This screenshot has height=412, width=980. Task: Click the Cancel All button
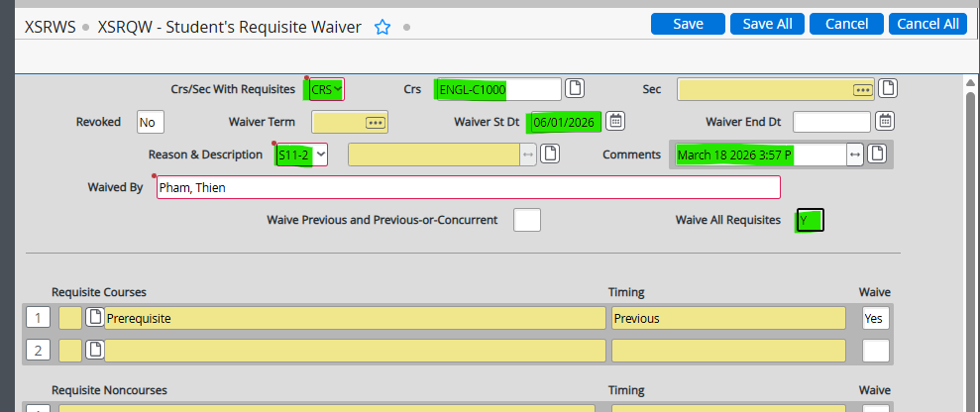coord(927,24)
